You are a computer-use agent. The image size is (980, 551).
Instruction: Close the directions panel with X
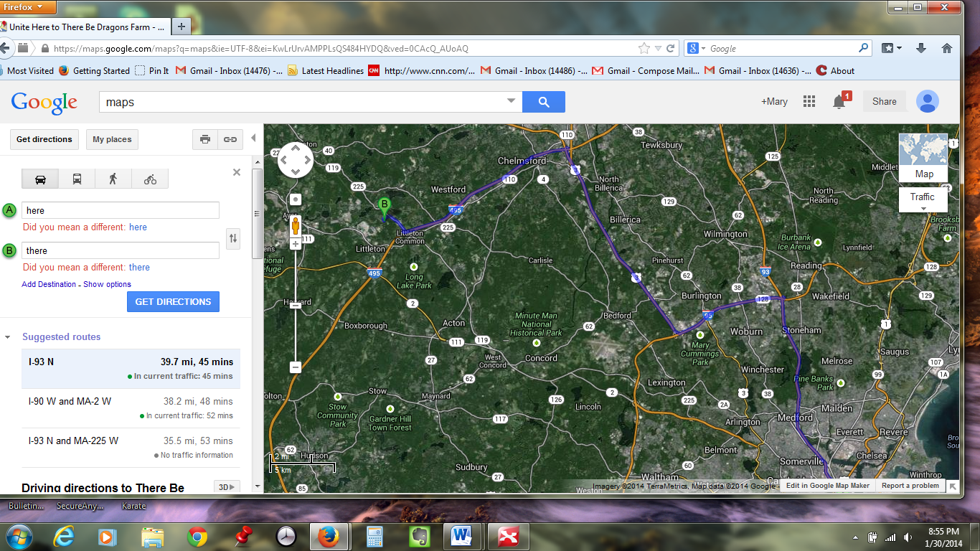coord(237,172)
